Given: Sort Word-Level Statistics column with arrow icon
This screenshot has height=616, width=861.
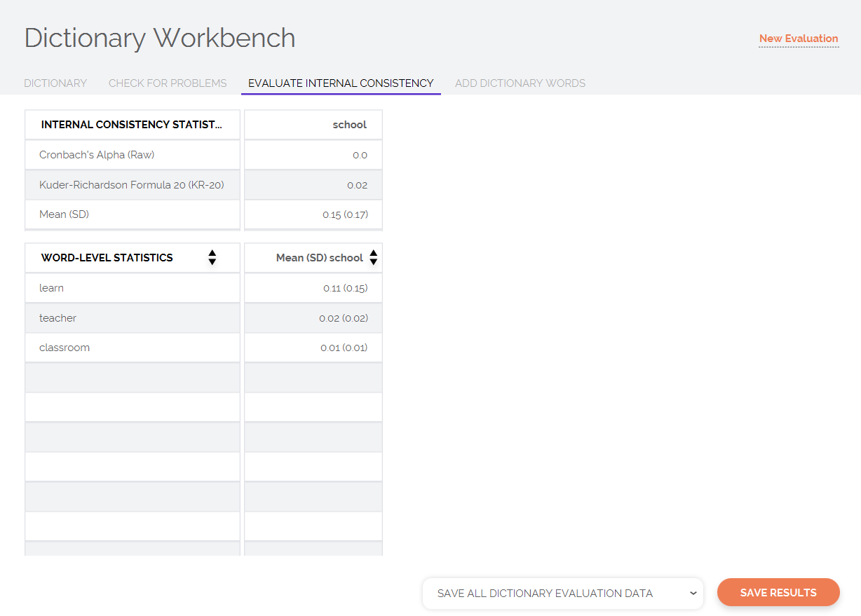Looking at the screenshot, I should click(x=212, y=258).
